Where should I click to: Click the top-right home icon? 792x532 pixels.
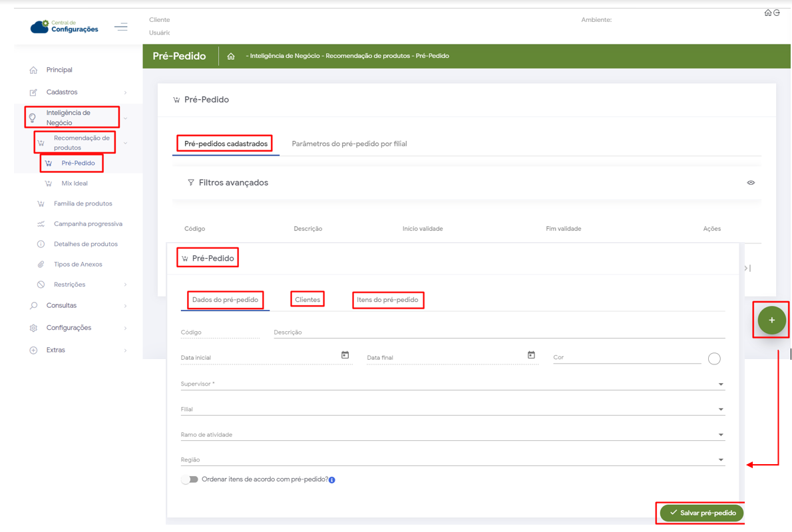click(768, 13)
